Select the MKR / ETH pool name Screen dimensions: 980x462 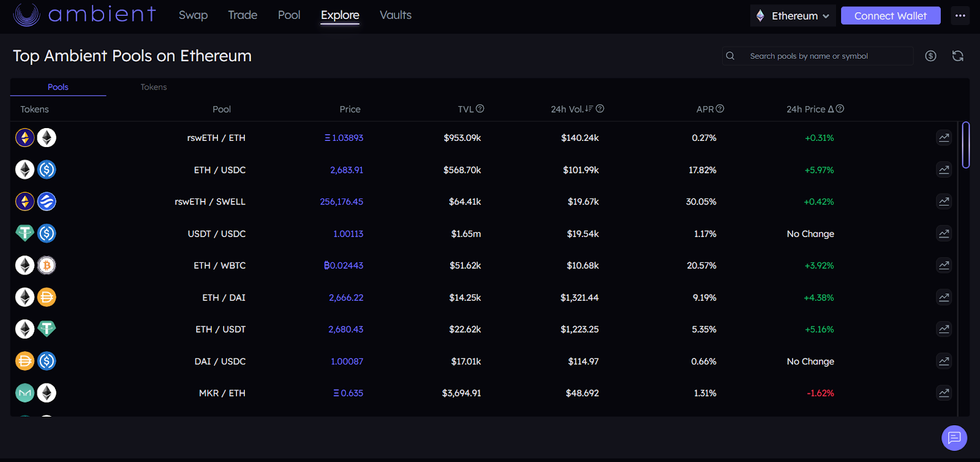[x=222, y=393]
